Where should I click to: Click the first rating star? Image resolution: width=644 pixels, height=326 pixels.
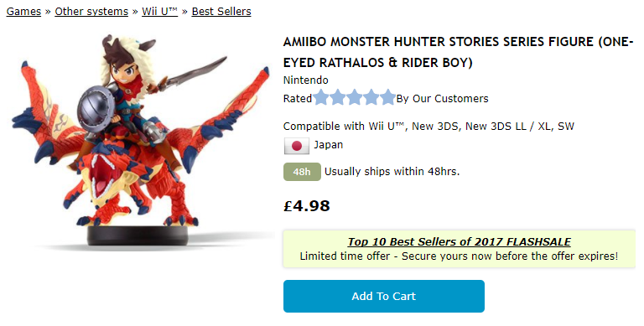322,98
